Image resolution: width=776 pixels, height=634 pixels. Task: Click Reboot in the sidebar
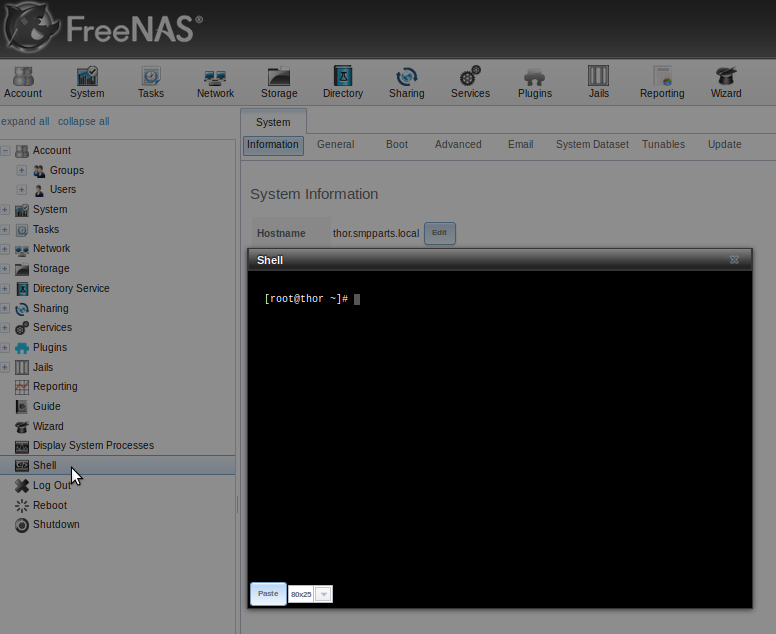[49, 505]
